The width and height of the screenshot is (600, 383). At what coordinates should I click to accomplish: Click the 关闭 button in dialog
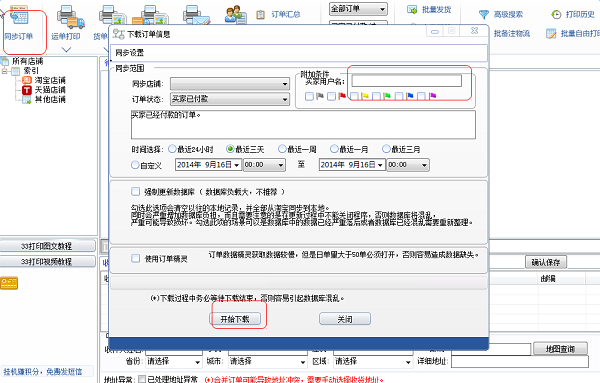pyautogui.click(x=345, y=319)
